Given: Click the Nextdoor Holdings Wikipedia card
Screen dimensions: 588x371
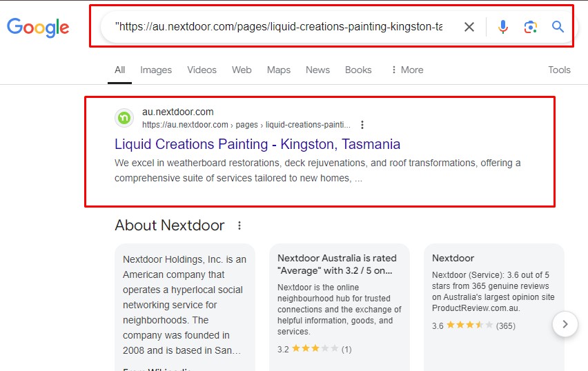Looking at the screenshot, I should tap(184, 303).
